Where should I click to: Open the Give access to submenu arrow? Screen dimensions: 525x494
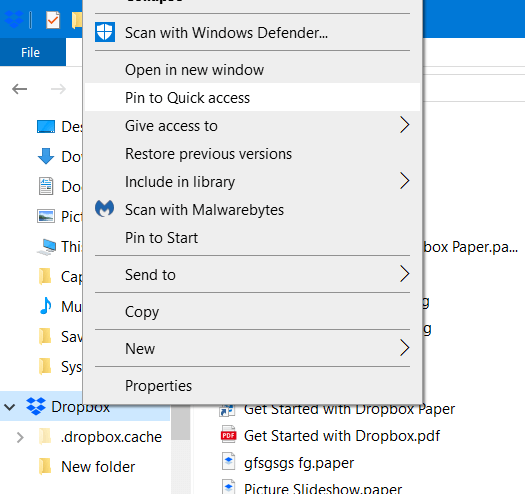pos(404,125)
